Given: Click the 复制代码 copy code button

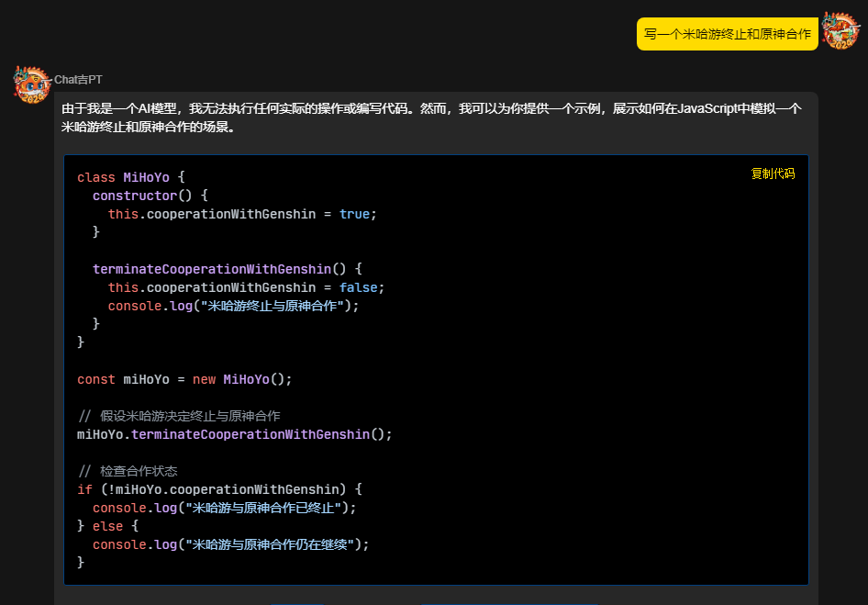Looking at the screenshot, I should click(773, 174).
